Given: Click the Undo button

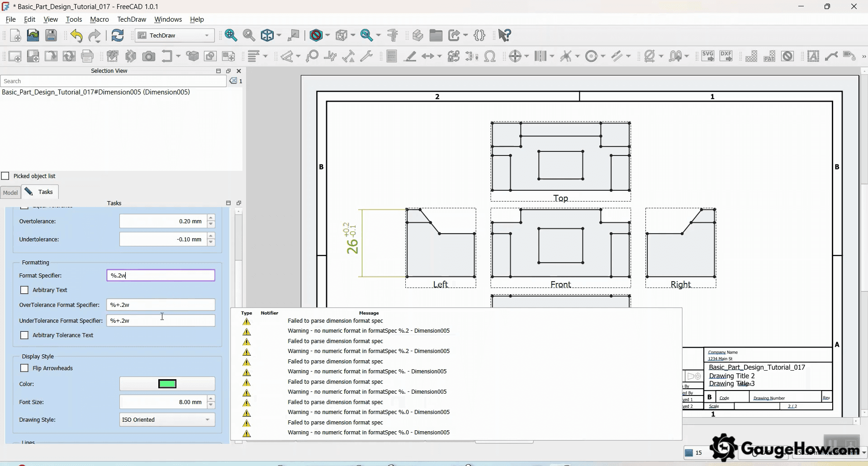Looking at the screenshot, I should click(x=76, y=35).
